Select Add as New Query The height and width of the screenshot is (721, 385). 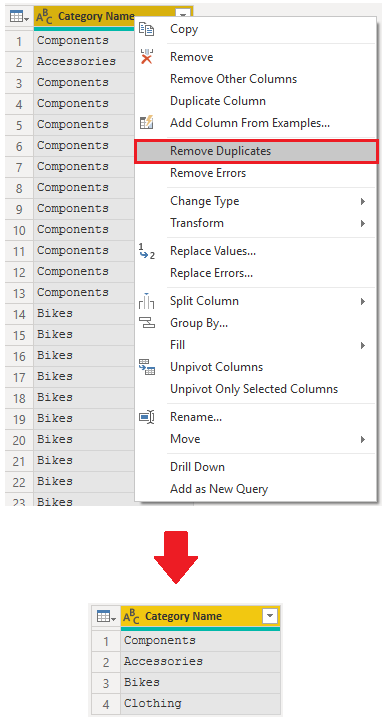(219, 489)
